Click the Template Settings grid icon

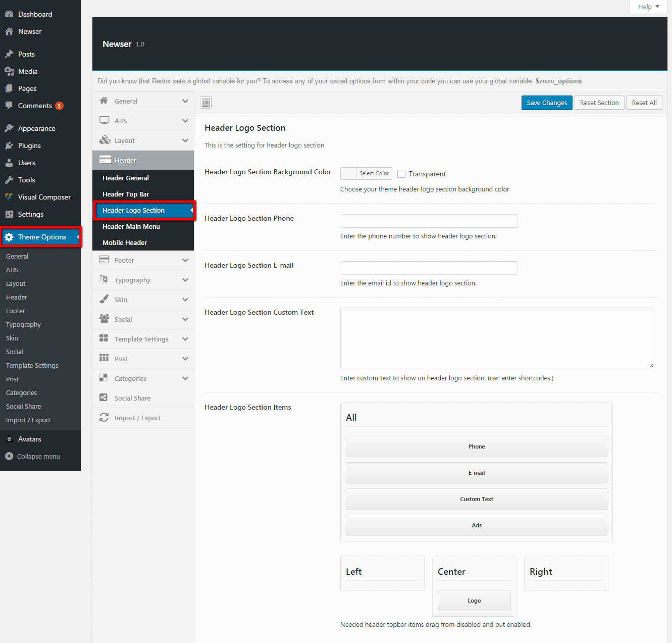point(104,339)
